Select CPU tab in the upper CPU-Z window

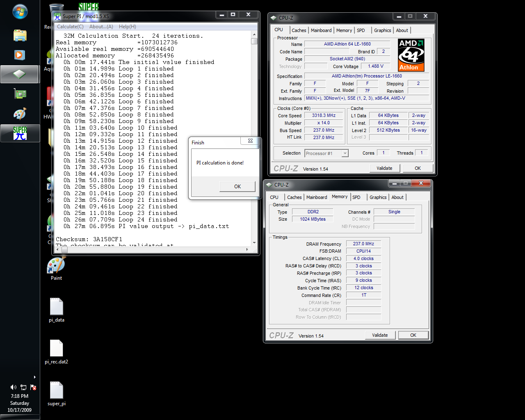pyautogui.click(x=279, y=30)
